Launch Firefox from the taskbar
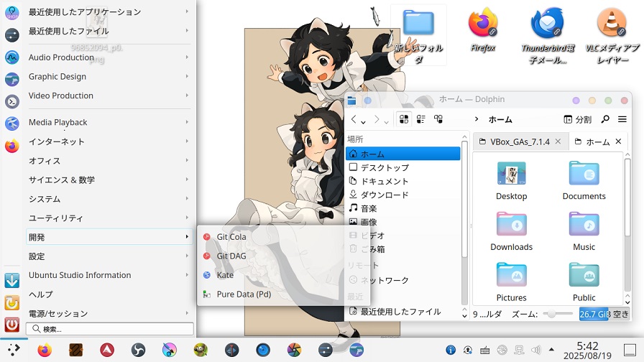 coord(45,350)
